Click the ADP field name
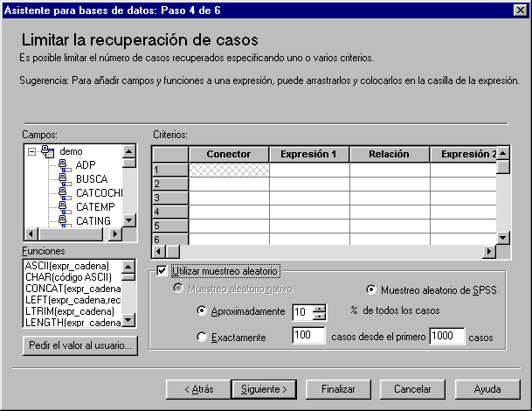This screenshot has height=411, width=532. click(x=86, y=165)
